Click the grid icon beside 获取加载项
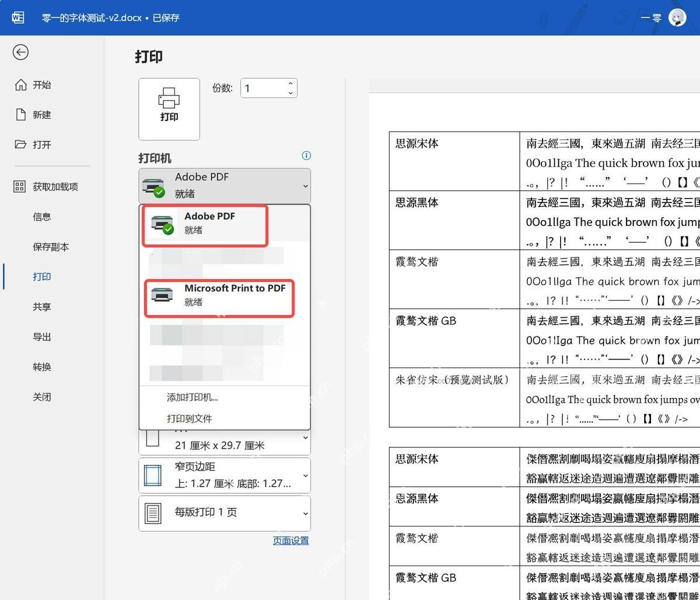700x600 pixels. point(20,187)
